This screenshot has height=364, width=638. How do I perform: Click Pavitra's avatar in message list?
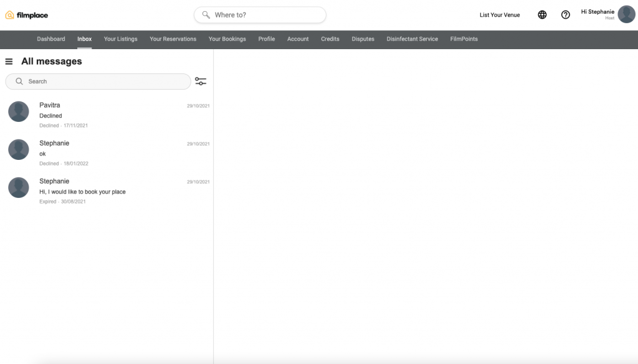click(19, 111)
